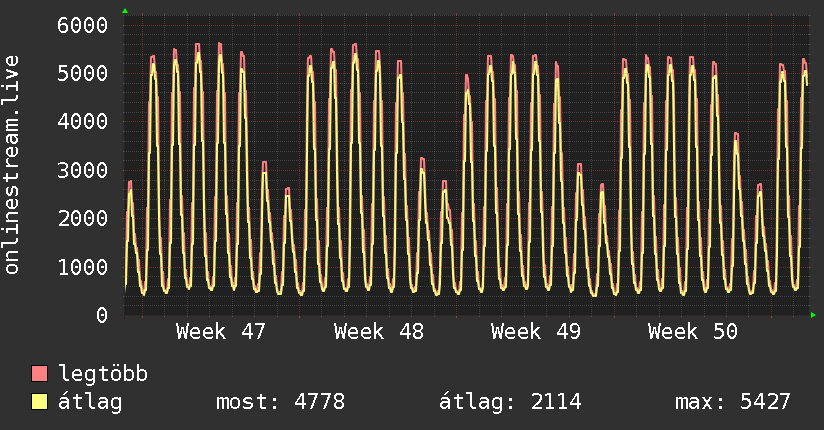Select the Week 50 axis label
This screenshot has height=430, width=824.
[693, 332]
